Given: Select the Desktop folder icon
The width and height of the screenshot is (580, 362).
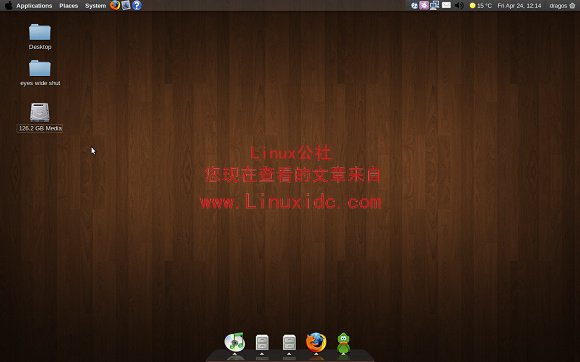Looking at the screenshot, I should click(40, 32).
